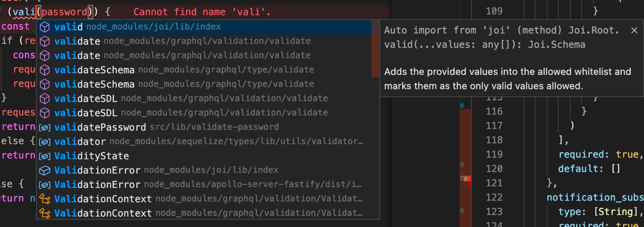Pick ValidityState from the autocomplete list
Image resolution: width=644 pixels, height=227 pixels.
(x=207, y=156)
